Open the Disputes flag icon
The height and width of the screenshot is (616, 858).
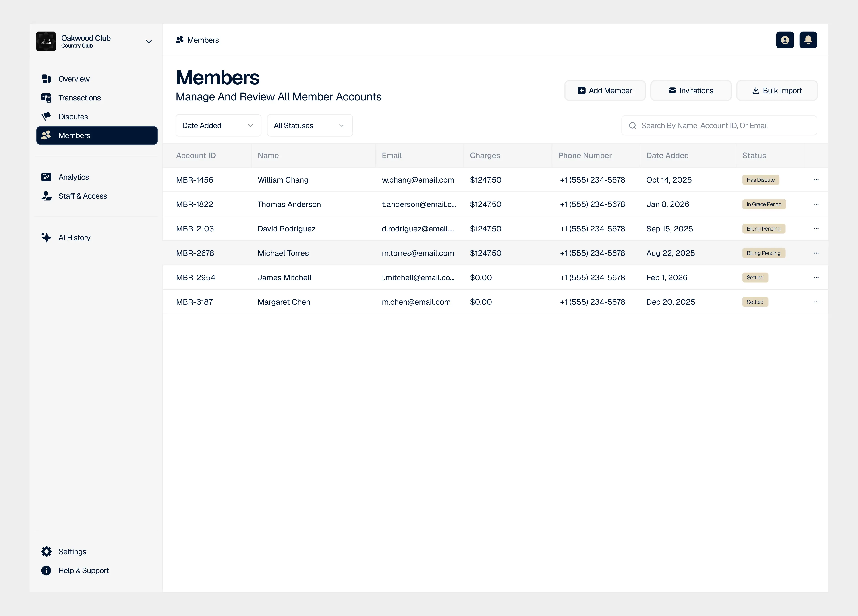click(46, 117)
